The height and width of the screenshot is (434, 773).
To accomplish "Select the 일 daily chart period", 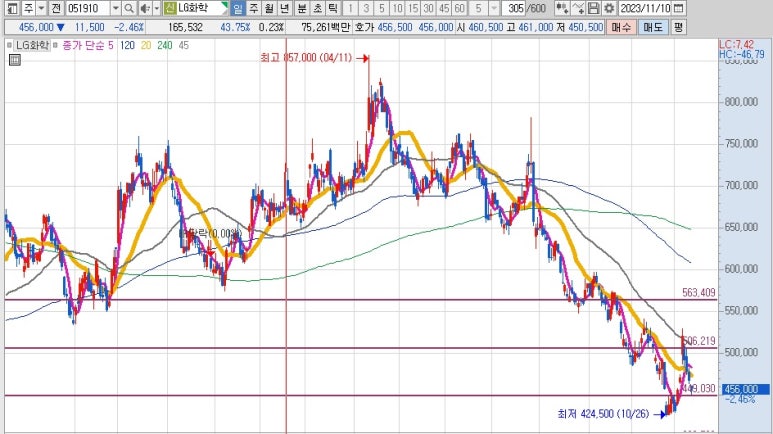I will 237,8.
